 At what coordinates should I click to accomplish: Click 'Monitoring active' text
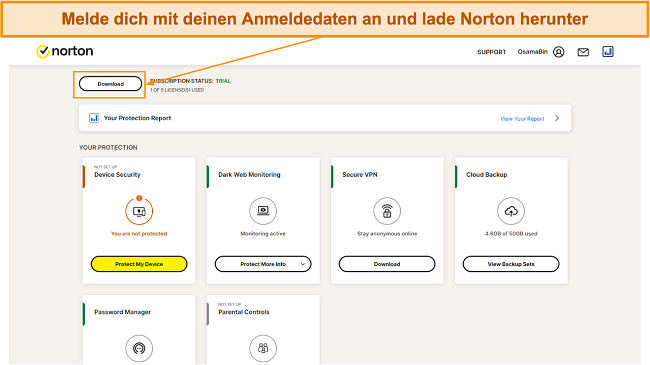[x=263, y=234]
